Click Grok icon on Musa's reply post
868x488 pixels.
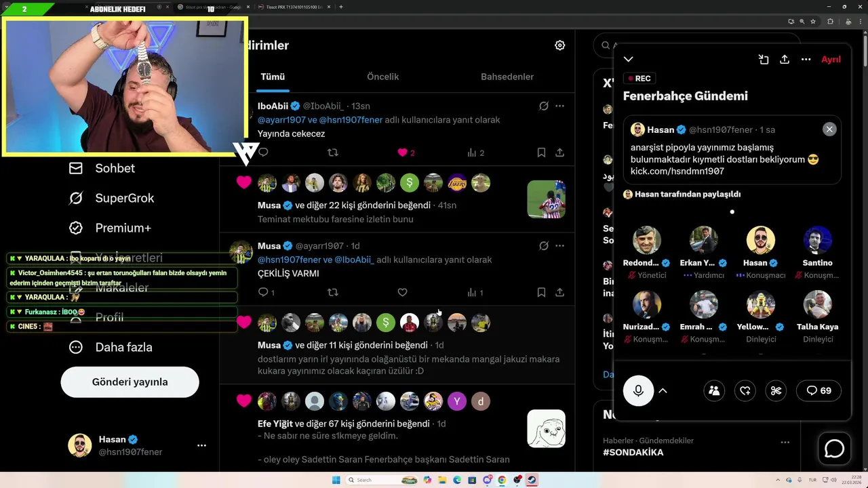point(543,245)
